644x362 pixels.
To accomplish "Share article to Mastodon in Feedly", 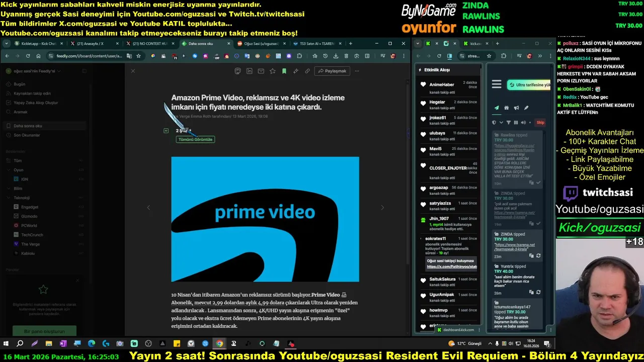I will 237,71.
